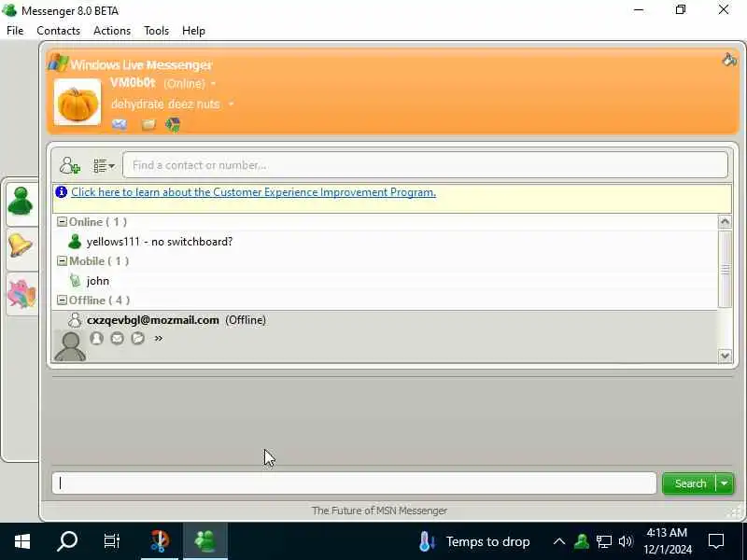Open the Contacts menu
This screenshot has height=560, width=747.
[58, 31]
